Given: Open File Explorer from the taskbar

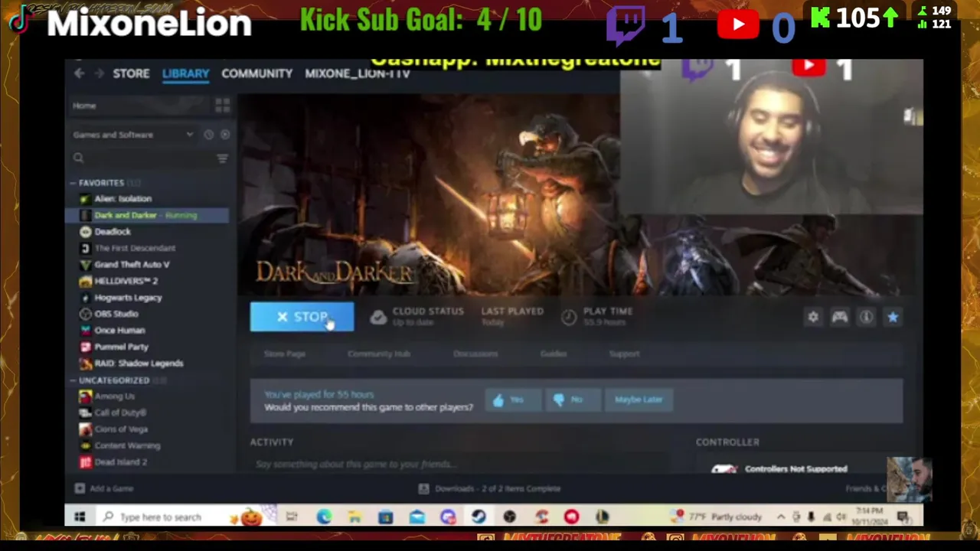Looking at the screenshot, I should pyautogui.click(x=354, y=517).
